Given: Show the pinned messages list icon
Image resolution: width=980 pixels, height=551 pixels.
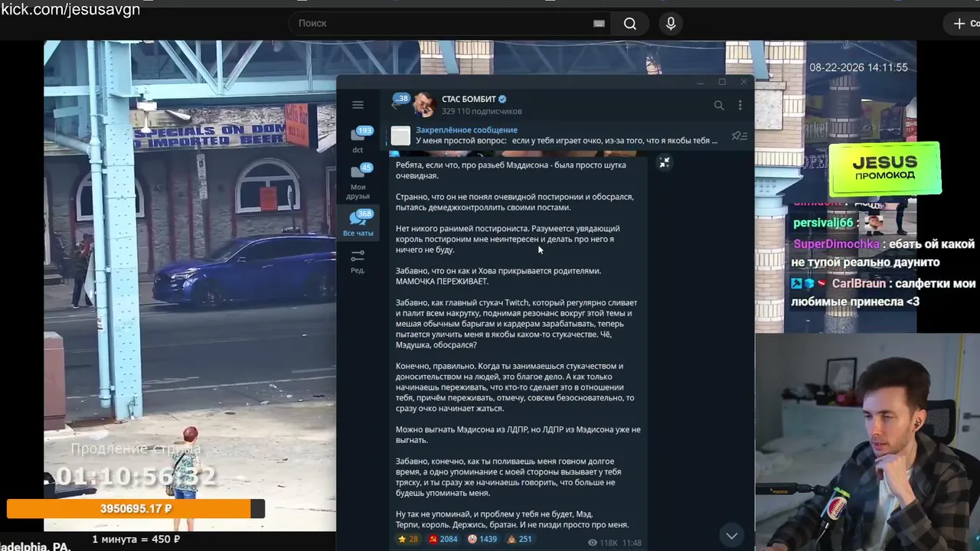Looking at the screenshot, I should (x=739, y=135).
